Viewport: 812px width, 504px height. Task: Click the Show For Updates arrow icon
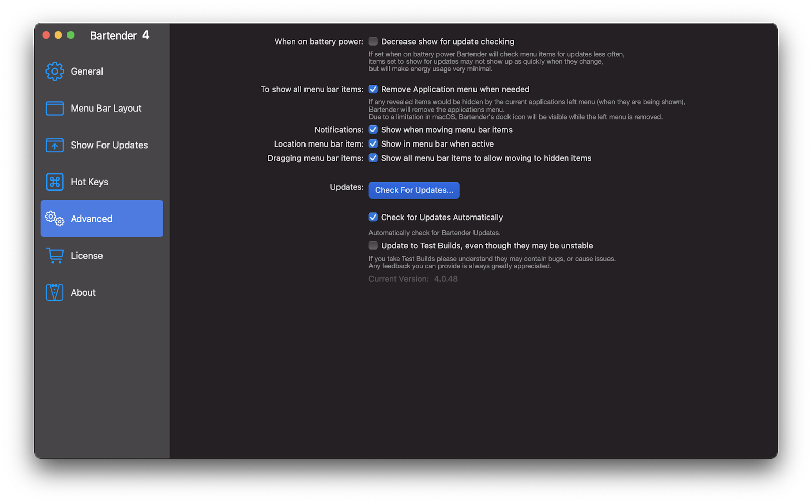[55, 145]
